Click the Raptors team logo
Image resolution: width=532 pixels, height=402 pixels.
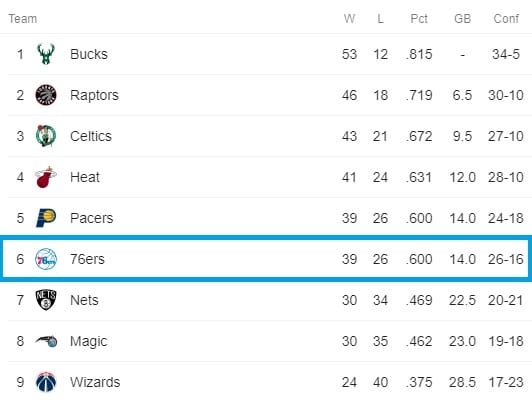click(46, 95)
